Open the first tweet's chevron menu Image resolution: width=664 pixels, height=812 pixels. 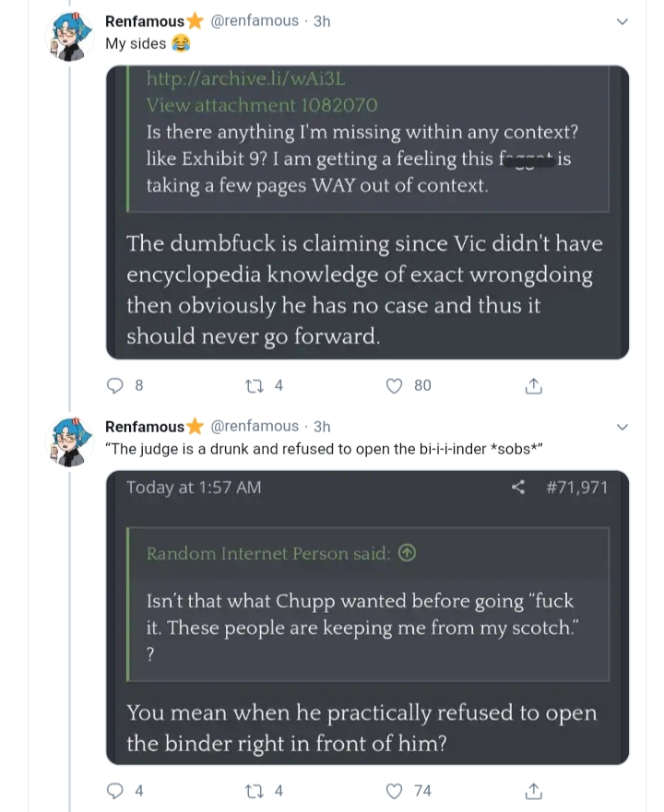click(x=622, y=22)
